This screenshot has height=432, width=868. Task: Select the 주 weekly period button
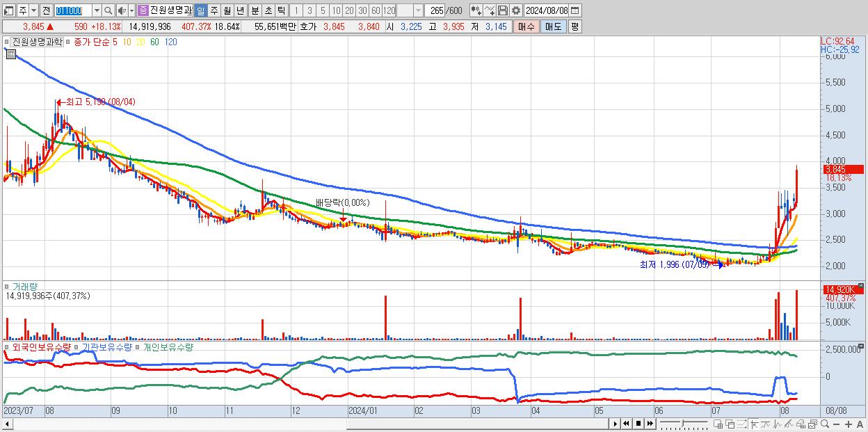(214, 10)
